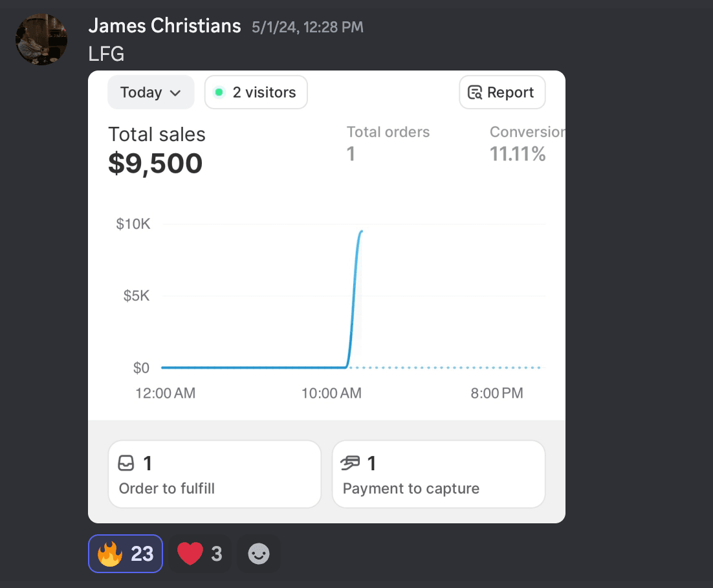Click the James Christians username

[x=164, y=26]
